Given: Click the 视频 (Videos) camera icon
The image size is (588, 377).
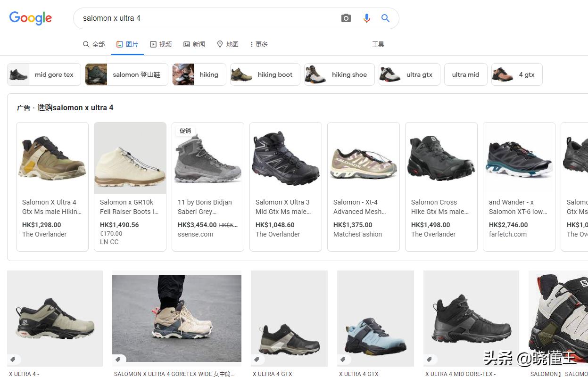Looking at the screenshot, I should [153, 44].
